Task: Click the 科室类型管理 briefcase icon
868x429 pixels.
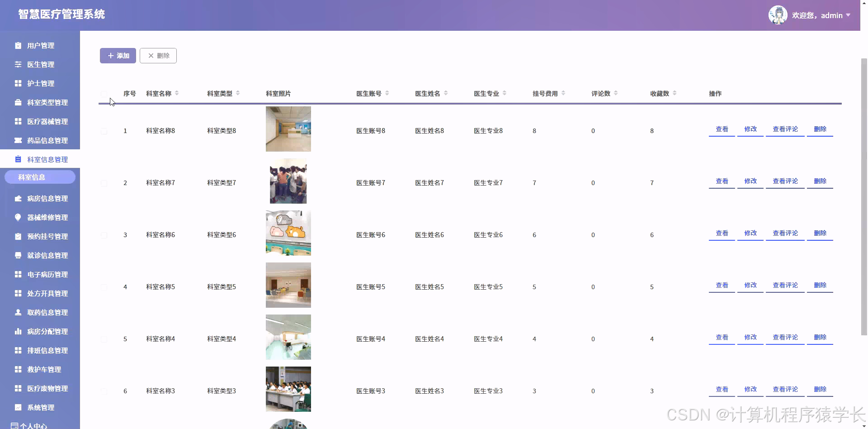Action: click(18, 102)
